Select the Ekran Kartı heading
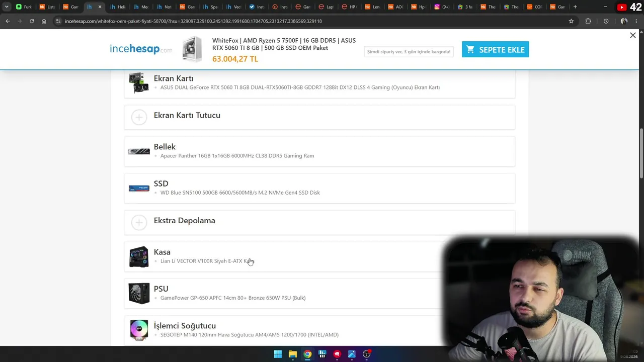The image size is (644, 362). coord(174,78)
